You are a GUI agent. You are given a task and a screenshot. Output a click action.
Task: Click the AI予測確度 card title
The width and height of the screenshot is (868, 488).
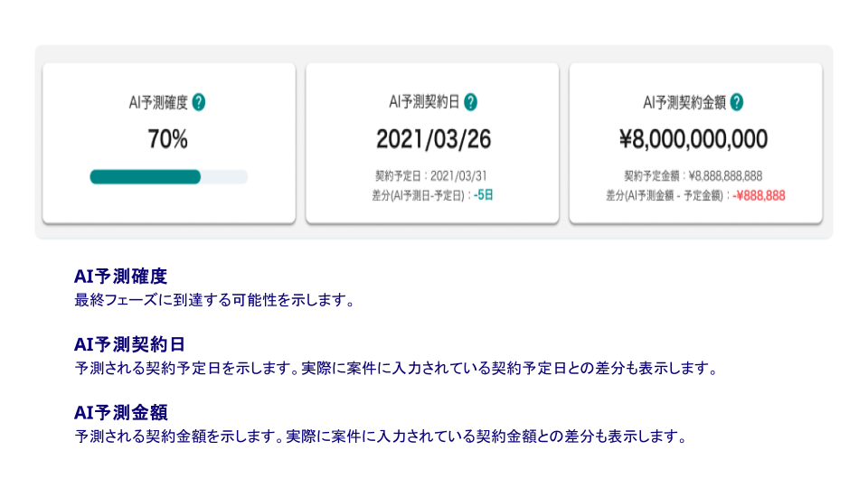tap(158, 102)
